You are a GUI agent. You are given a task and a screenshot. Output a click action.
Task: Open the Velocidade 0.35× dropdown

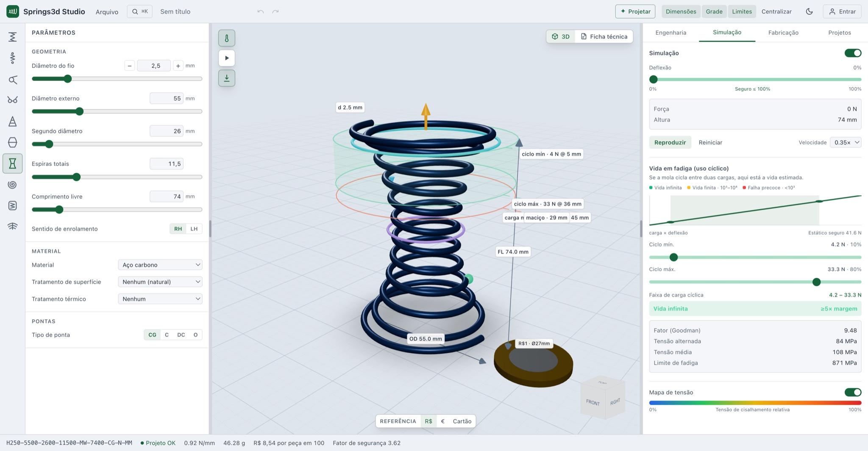846,142
